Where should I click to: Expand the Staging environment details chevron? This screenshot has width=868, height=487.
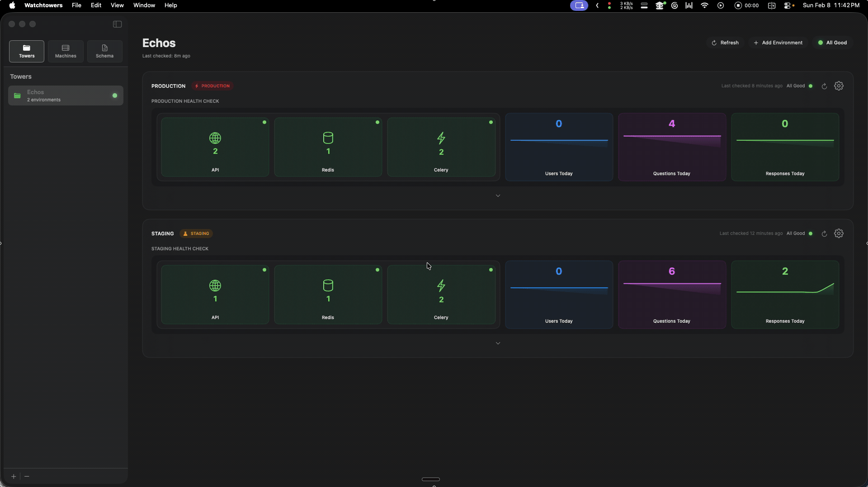(498, 343)
